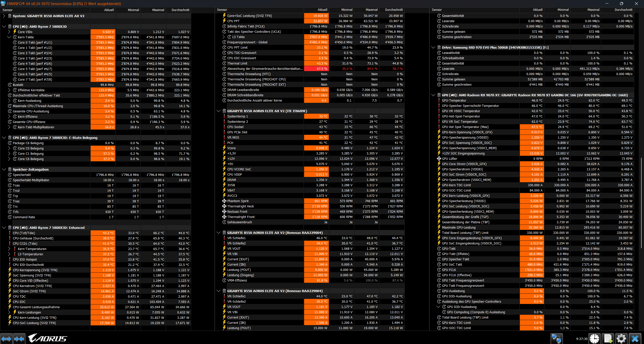Viewport: 644px width, 344px height.
Task: Reset min/max values with clock icon
Action: tap(594, 339)
